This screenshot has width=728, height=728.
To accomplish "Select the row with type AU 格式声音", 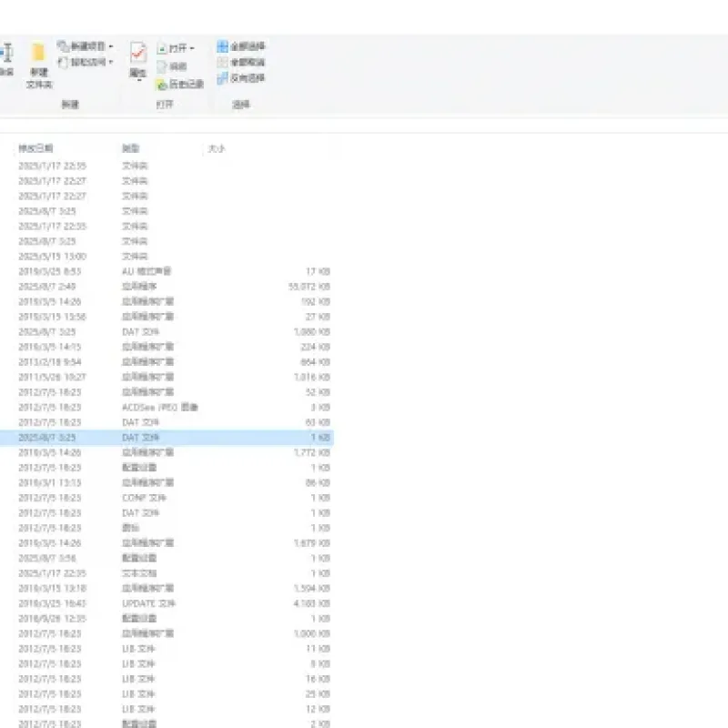I will pyautogui.click(x=167, y=271).
